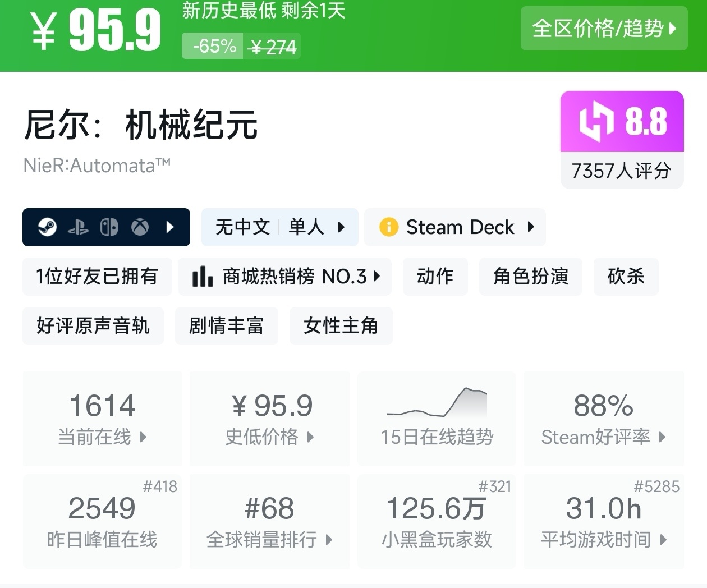Screen dimensions: 707x588
Task: Open 全球销量排行 #68 card
Action: [269, 521]
